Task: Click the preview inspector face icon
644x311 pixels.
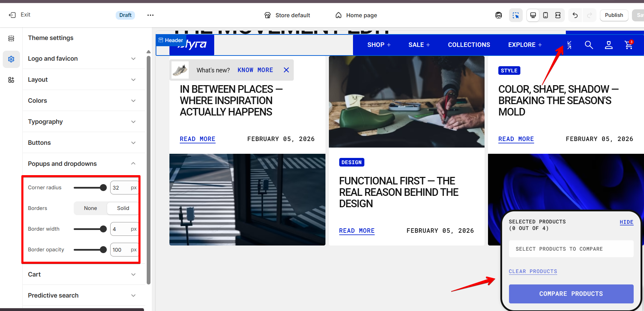Action: pyautogui.click(x=499, y=15)
